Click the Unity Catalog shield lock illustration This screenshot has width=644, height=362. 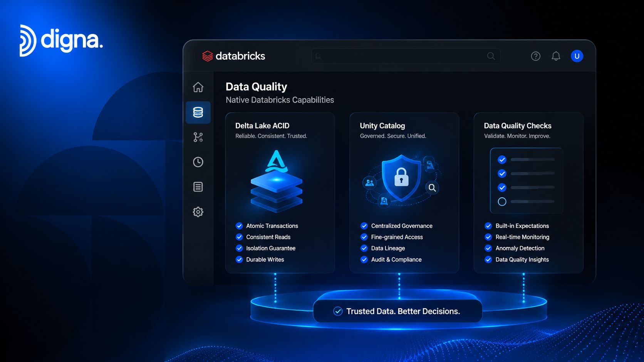pos(401,178)
